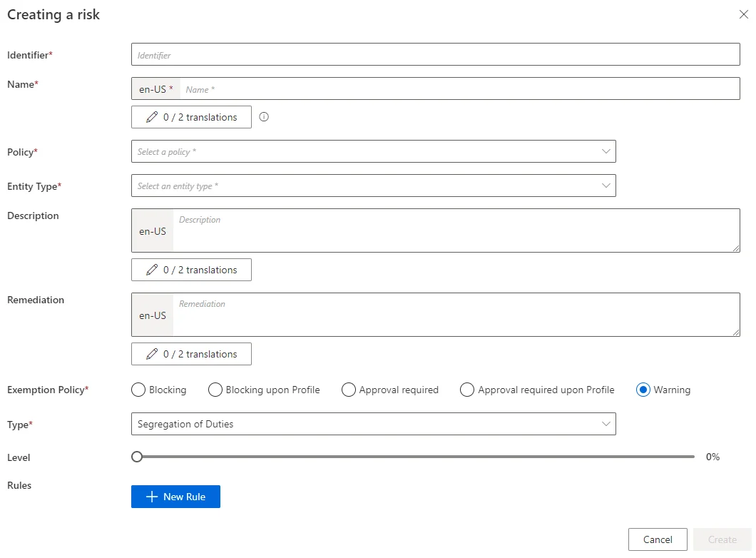
Task: Click into the Description text area
Action: [x=456, y=230]
